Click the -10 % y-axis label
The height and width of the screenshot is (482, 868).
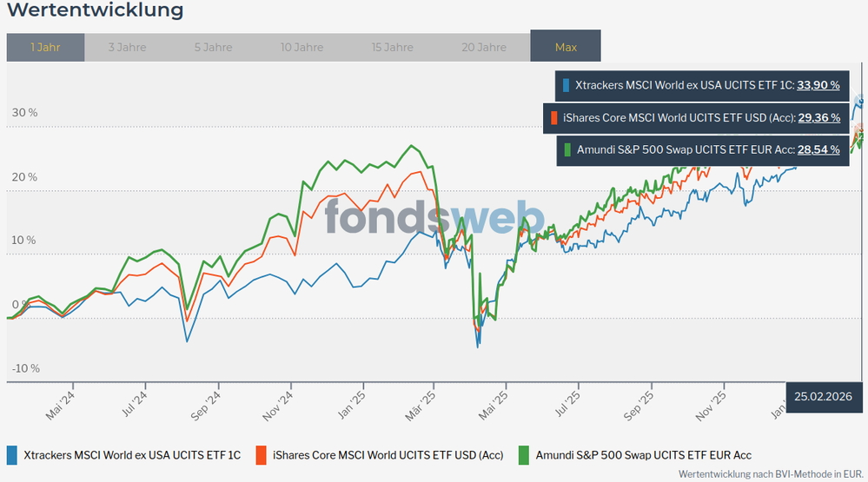[26, 368]
